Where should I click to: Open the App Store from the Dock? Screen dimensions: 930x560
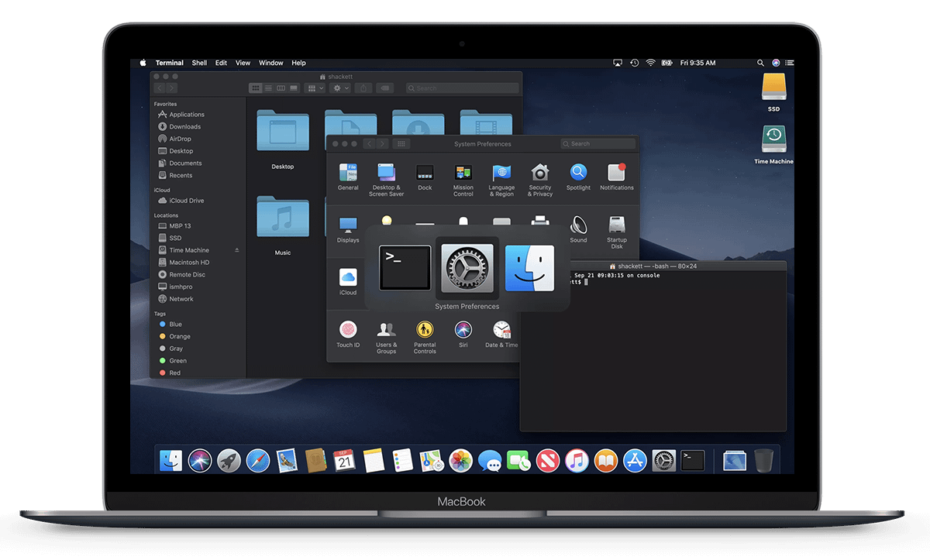635,461
